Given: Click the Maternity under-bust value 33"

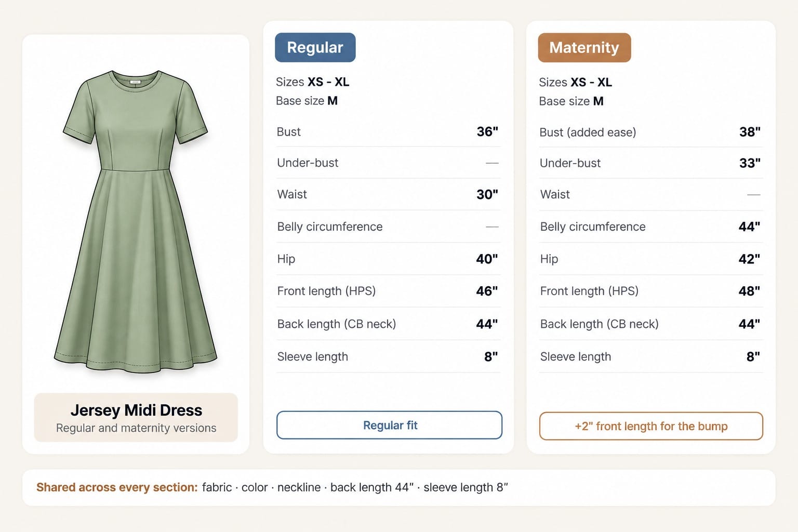Looking at the screenshot, I should coord(750,163).
